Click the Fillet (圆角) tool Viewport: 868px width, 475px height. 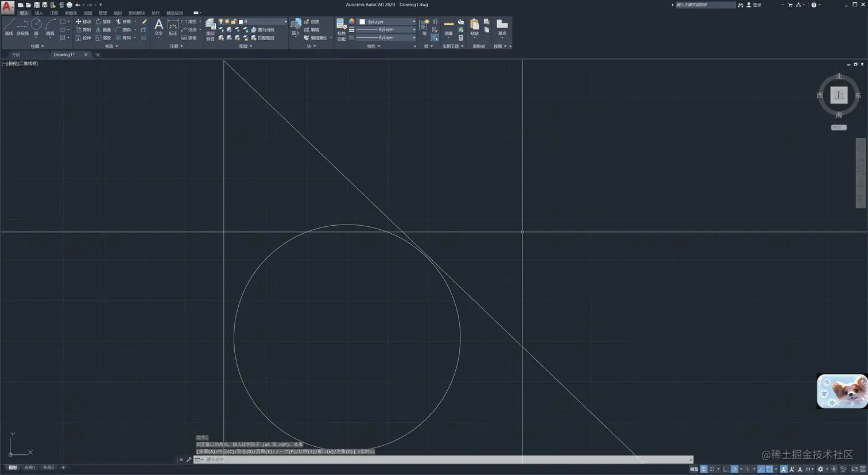[x=123, y=29]
